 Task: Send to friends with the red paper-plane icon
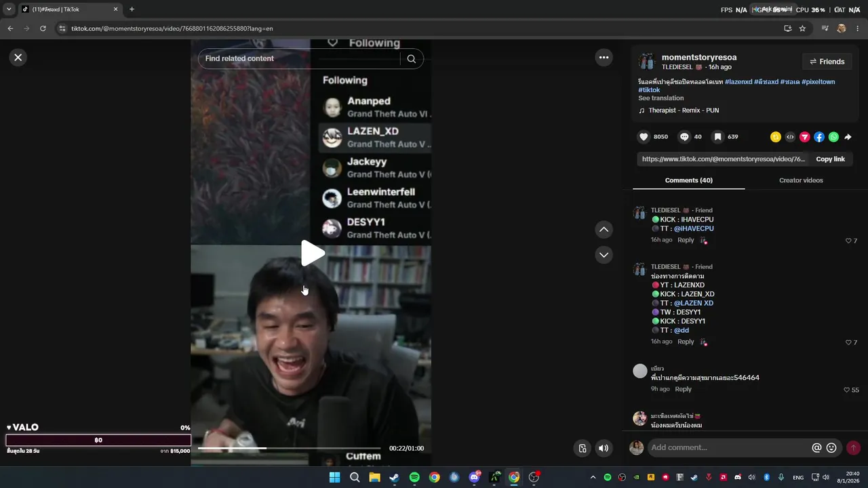tap(805, 137)
